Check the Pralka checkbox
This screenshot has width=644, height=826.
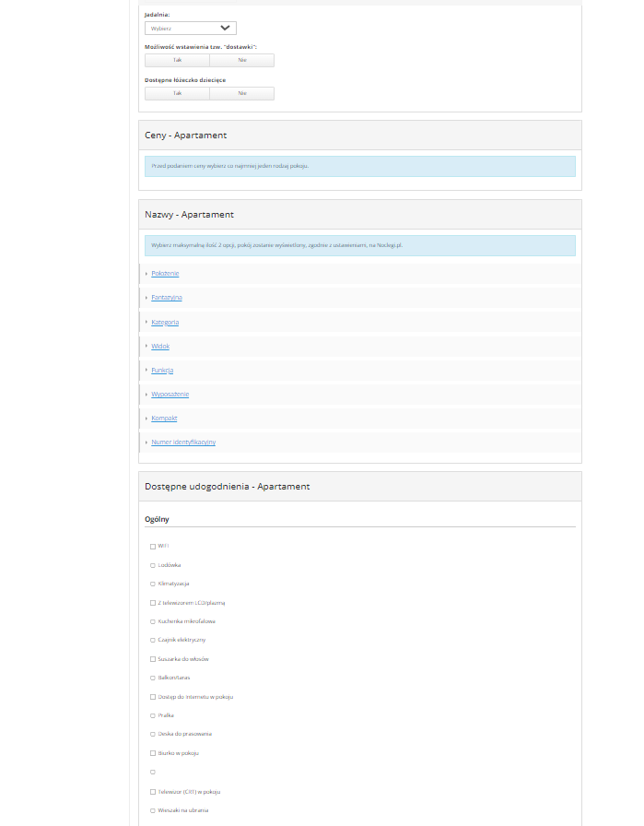pos(153,715)
